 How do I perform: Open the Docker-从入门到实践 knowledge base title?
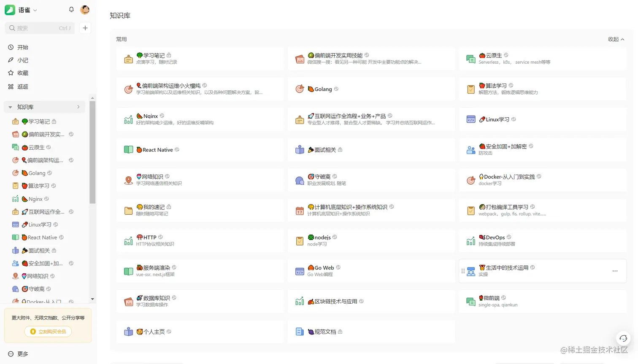click(507, 177)
